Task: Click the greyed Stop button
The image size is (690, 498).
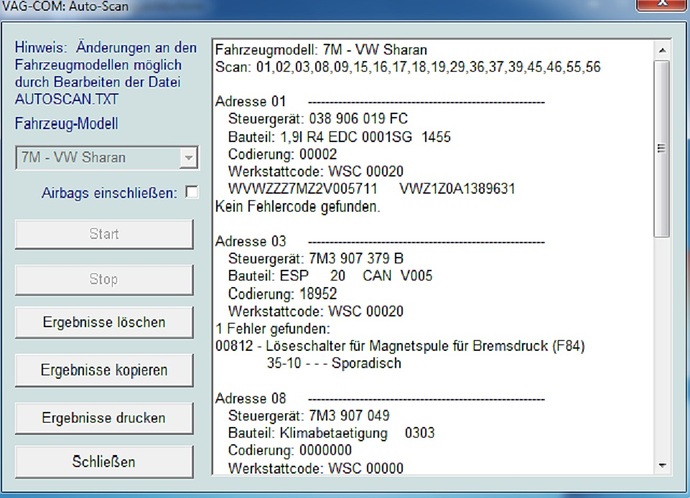Action: pyautogui.click(x=104, y=279)
